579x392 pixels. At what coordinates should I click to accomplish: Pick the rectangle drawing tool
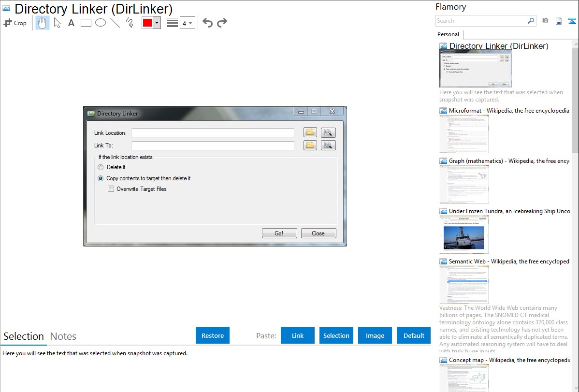pos(86,23)
